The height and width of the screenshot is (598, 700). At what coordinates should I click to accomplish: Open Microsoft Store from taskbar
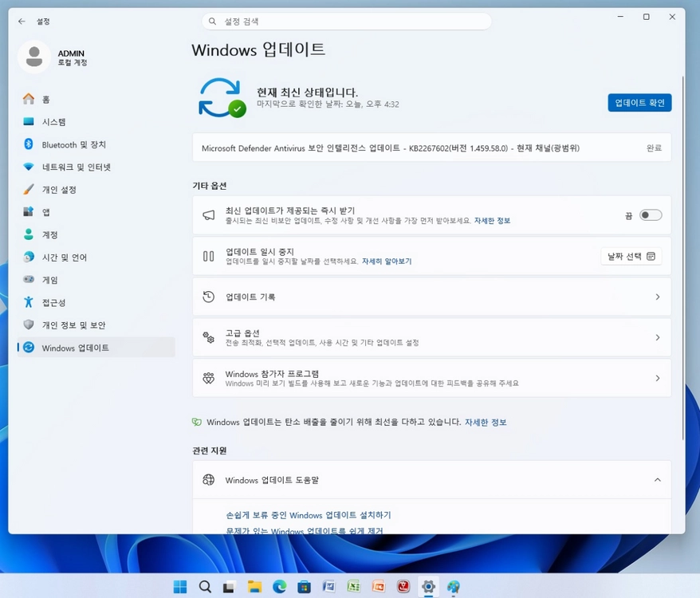304,586
